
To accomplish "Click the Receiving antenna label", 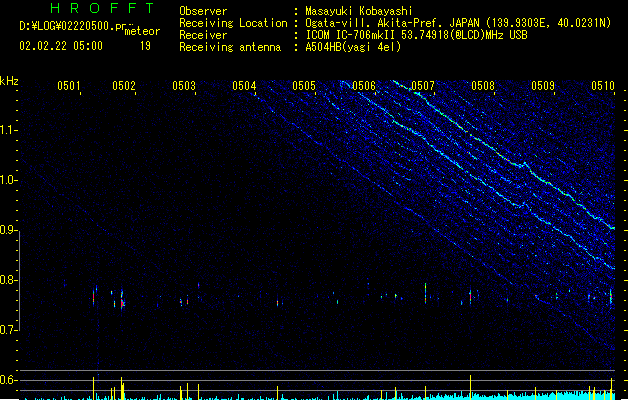I will tap(230, 47).
